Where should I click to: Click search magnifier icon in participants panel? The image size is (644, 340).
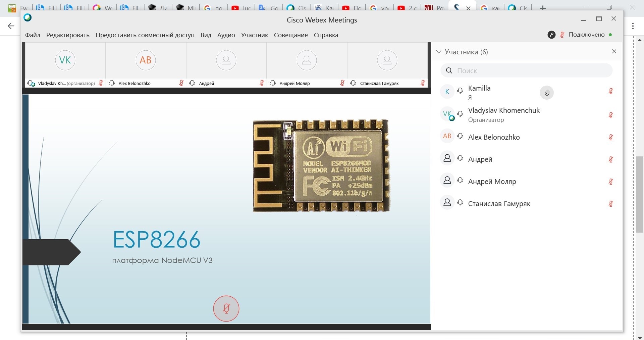[449, 70]
